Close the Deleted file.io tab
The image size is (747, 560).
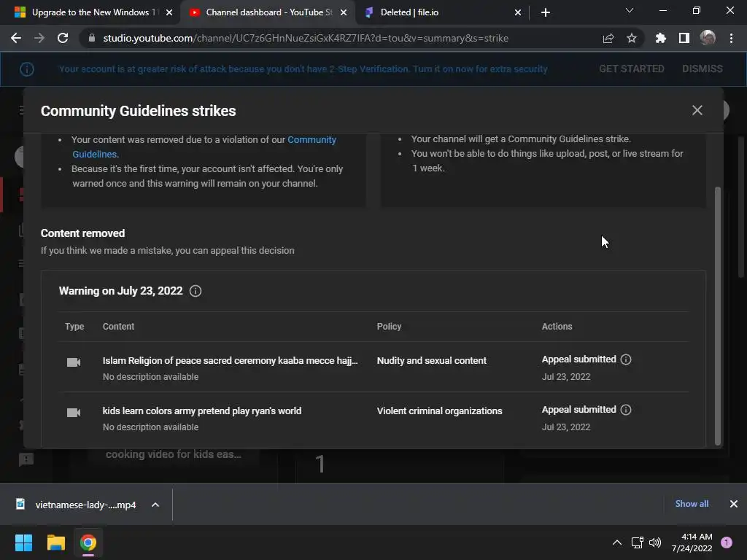tap(518, 12)
